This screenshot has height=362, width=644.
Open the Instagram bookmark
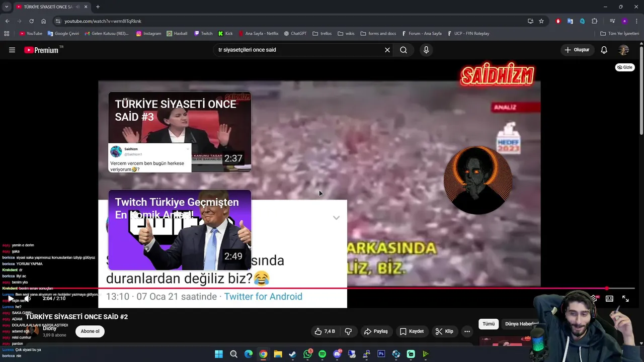(149, 34)
